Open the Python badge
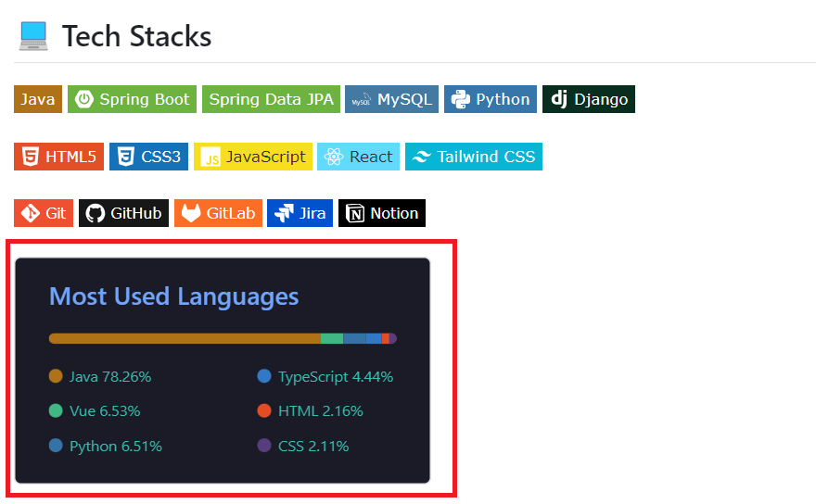Image resolution: width=816 pixels, height=504 pixels. pyautogui.click(x=491, y=99)
